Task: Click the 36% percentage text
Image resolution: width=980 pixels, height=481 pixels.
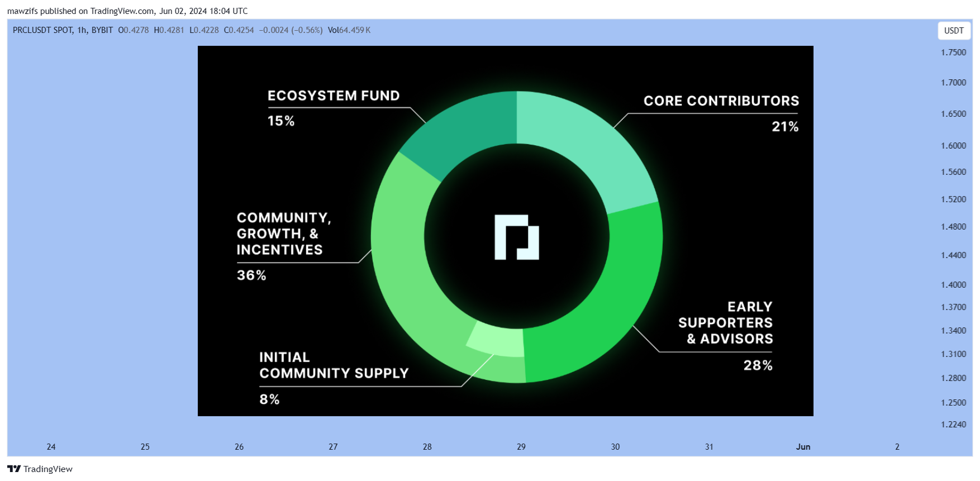Action: 251,275
